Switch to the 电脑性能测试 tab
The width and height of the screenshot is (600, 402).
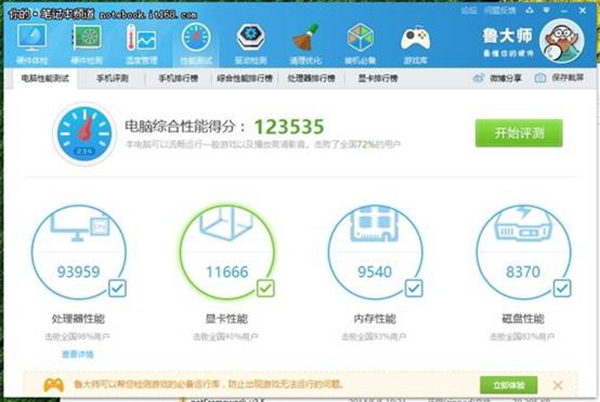(x=45, y=78)
